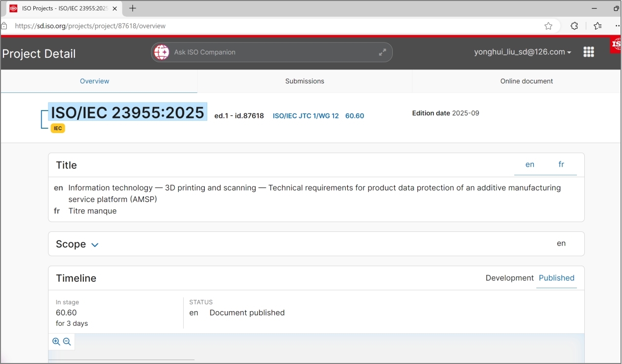The width and height of the screenshot is (622, 364).
Task: Select the Development timeline view
Action: (x=509, y=278)
